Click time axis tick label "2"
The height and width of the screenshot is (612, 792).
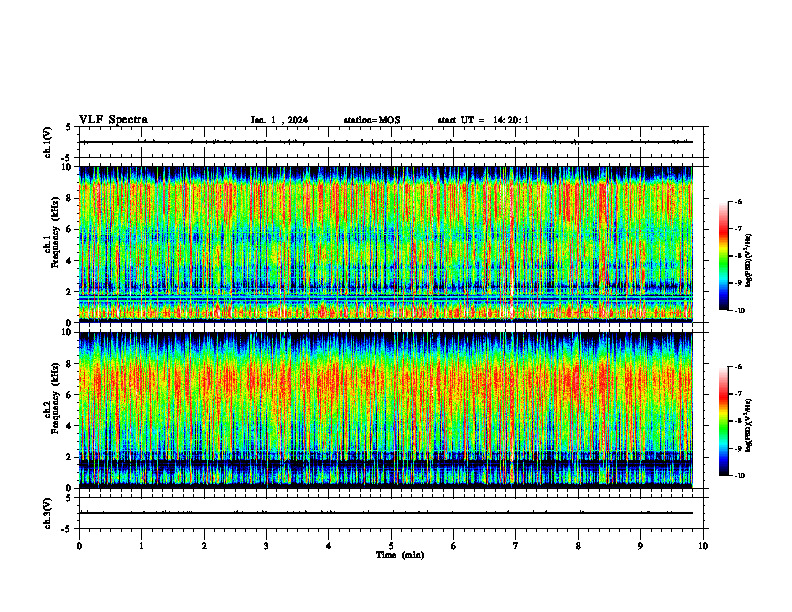pyautogui.click(x=204, y=546)
